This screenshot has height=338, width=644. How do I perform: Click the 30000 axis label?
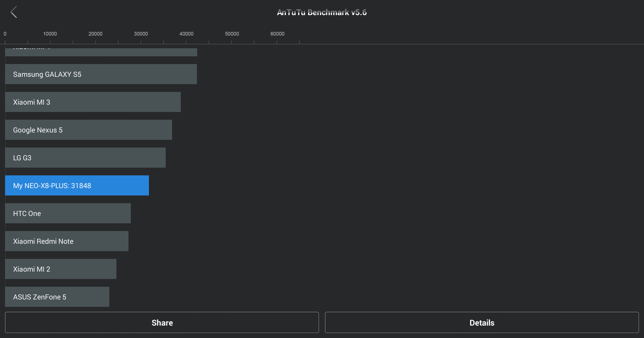[x=141, y=34]
